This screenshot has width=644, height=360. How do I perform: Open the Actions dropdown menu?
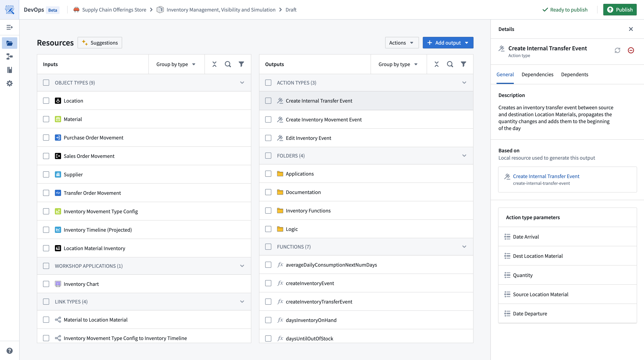[x=401, y=43]
